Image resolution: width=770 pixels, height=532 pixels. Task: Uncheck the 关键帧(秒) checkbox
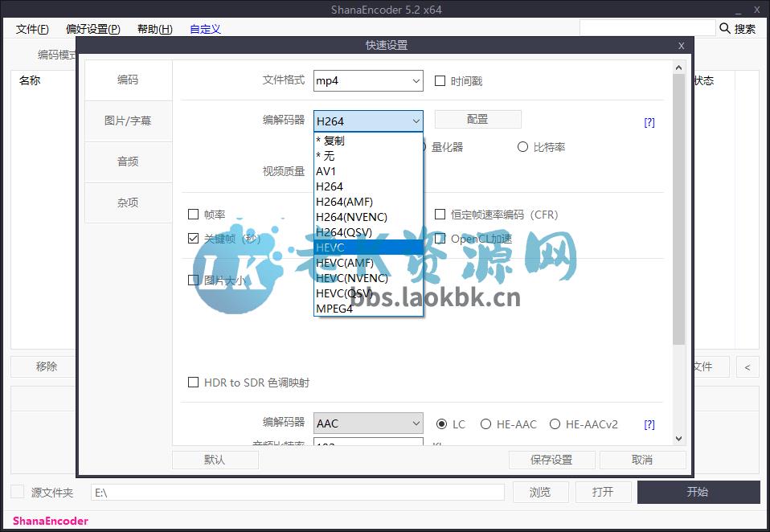(x=194, y=239)
